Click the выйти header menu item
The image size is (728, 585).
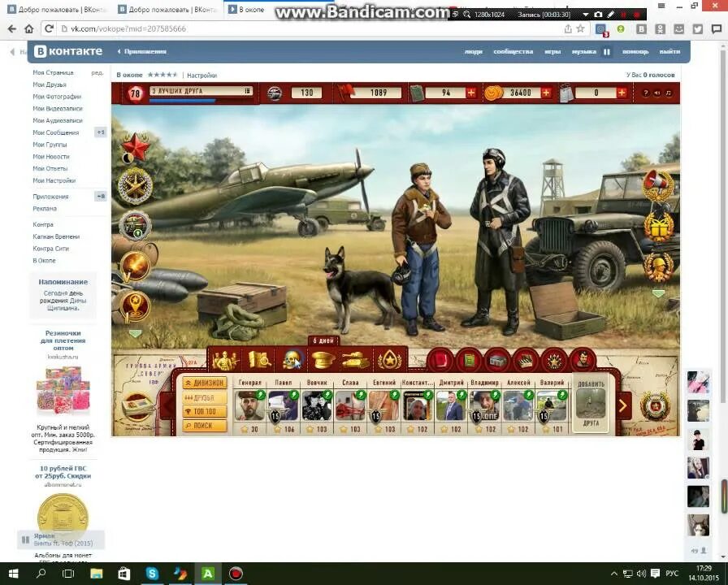(x=669, y=51)
